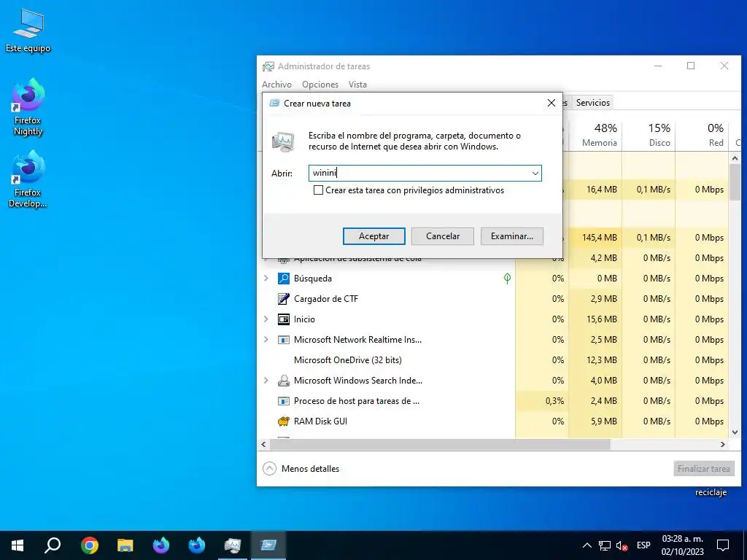This screenshot has height=560, width=747.
Task: Open taskbar search magnifier
Action: pos(53,545)
